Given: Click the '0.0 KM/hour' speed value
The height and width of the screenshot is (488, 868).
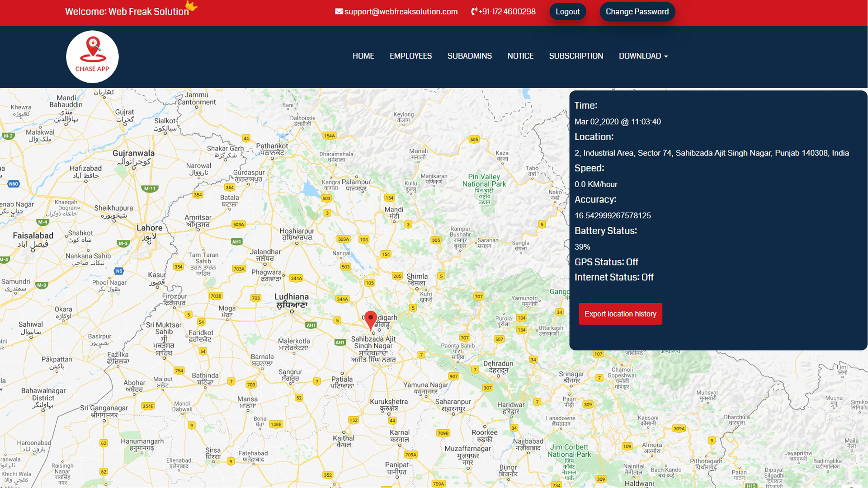Looking at the screenshot, I should tap(596, 184).
